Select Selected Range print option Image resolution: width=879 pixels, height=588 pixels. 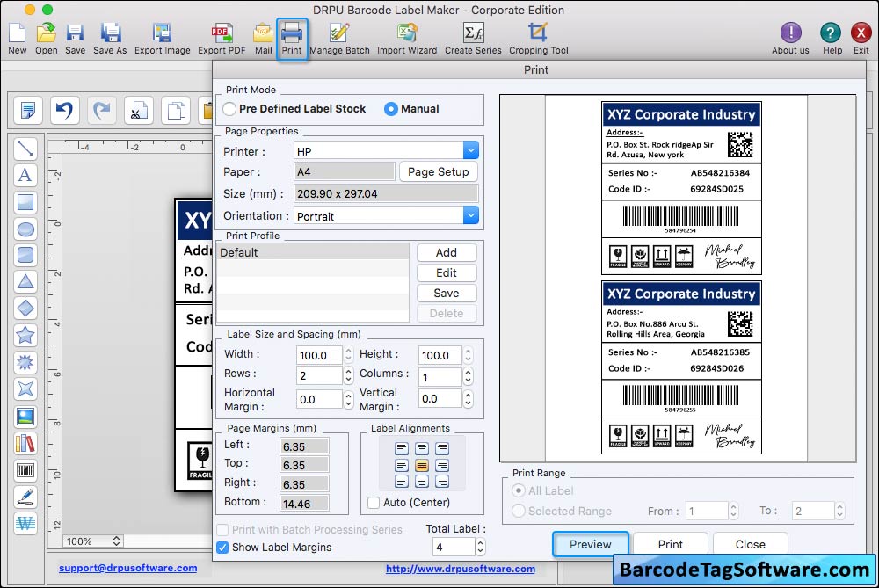[x=519, y=511]
